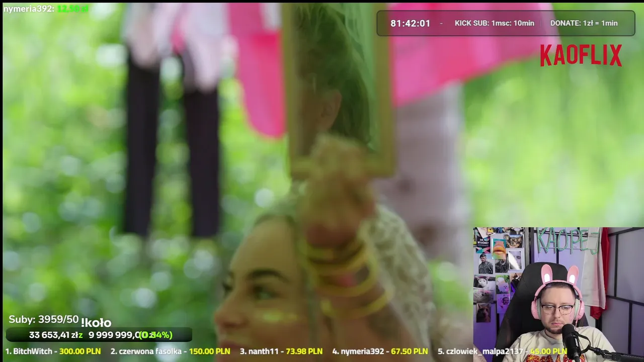Click the stream timer 81:42:01
Image resolution: width=644 pixels, height=362 pixels.
[x=410, y=23]
